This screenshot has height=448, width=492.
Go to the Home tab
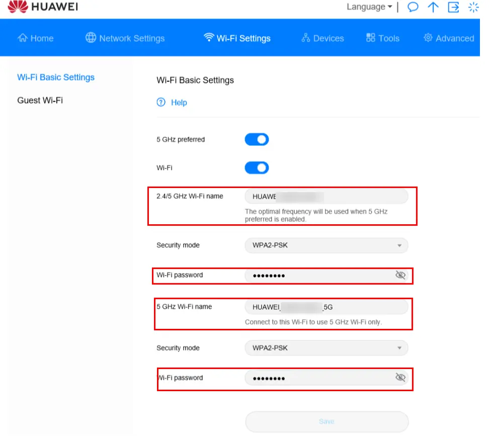coord(35,38)
